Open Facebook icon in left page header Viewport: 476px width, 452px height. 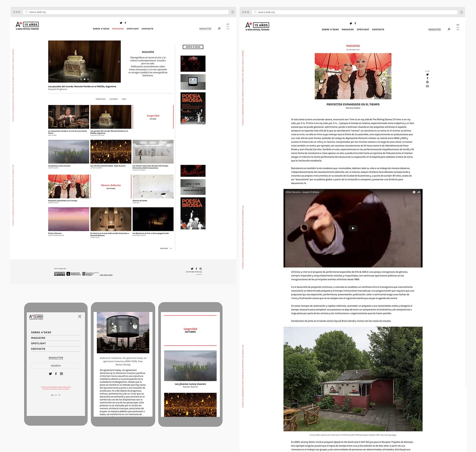pos(125,23)
